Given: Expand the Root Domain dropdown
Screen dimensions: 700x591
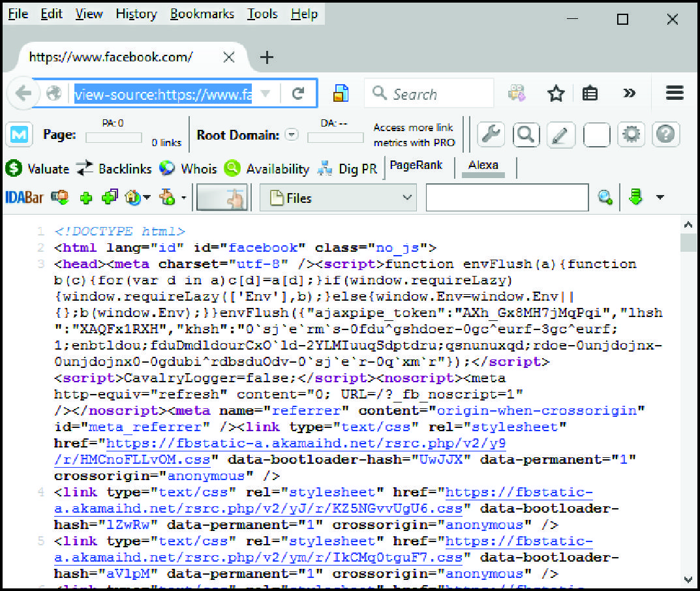Looking at the screenshot, I should [x=292, y=134].
